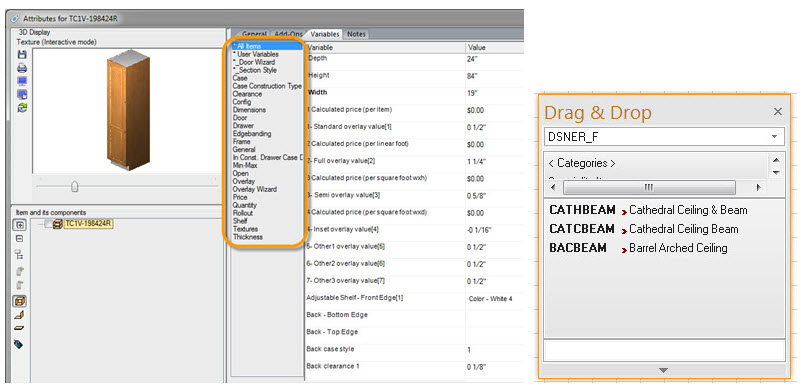Click the expand-all plus icon in components panel
This screenshot has height=386, width=808.
point(20,225)
